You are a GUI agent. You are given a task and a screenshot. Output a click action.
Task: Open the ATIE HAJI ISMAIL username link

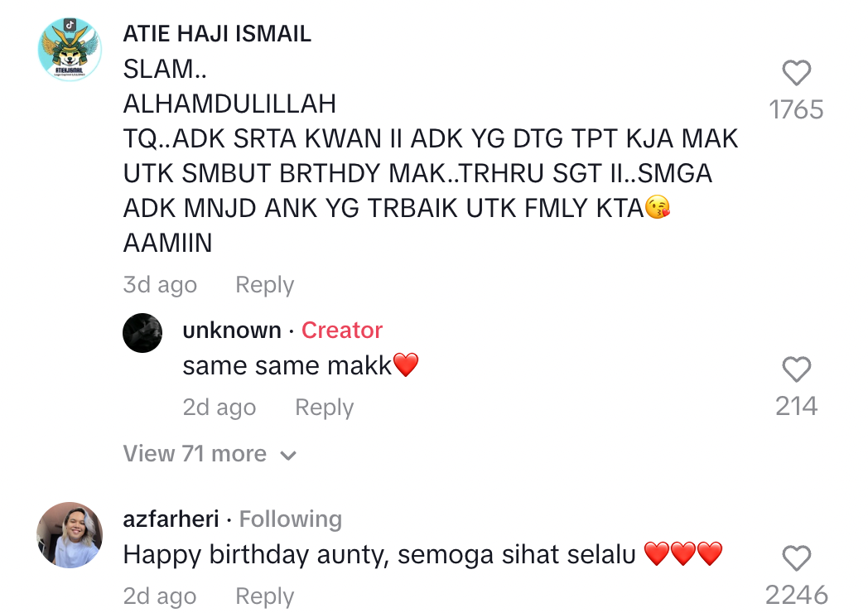click(217, 34)
